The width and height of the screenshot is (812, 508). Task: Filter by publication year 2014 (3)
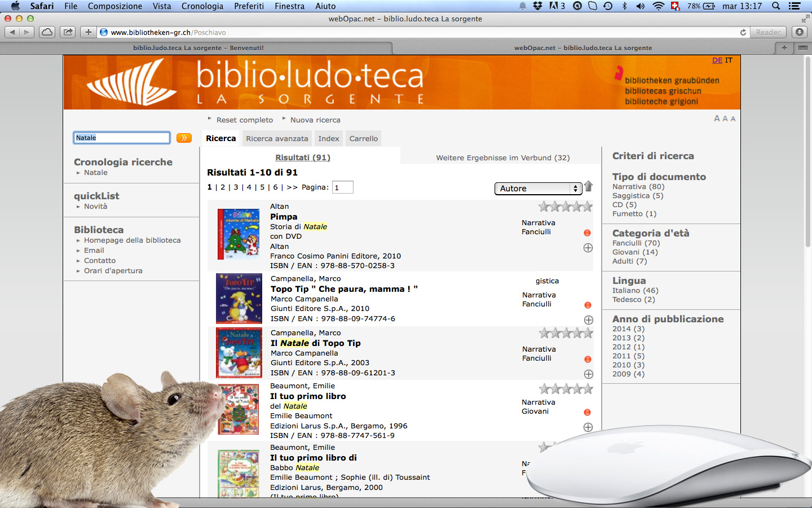tap(628, 329)
